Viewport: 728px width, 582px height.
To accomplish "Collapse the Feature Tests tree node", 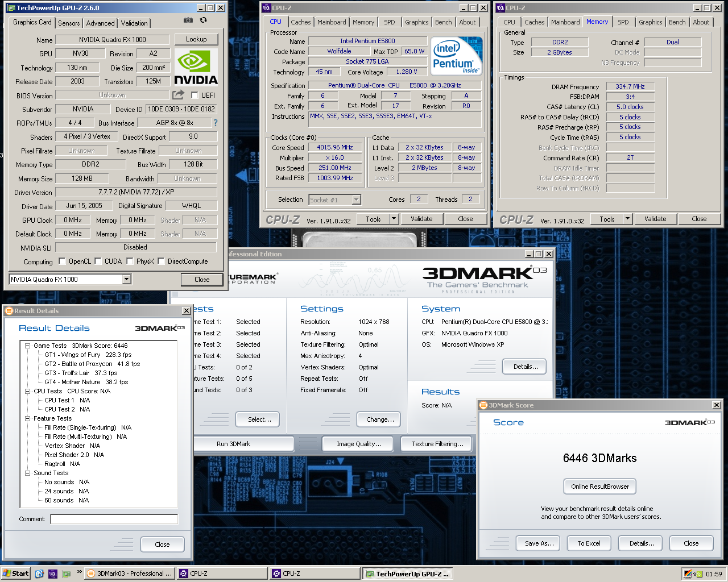I will (x=27, y=418).
